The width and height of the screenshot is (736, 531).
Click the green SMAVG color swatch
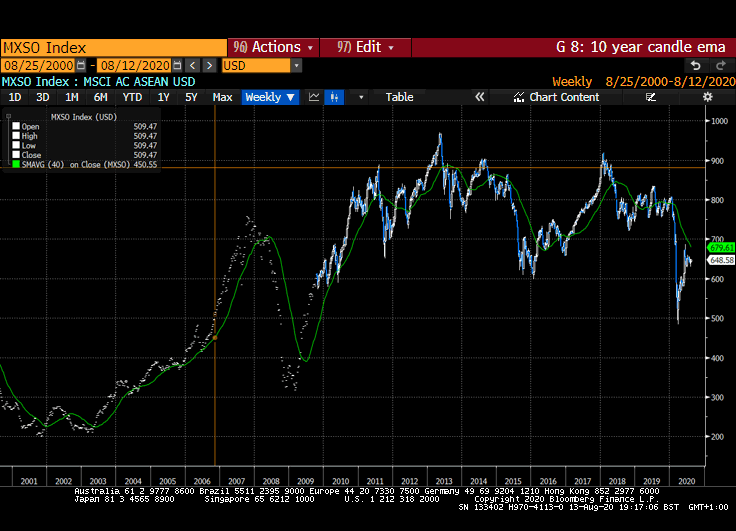coord(15,165)
